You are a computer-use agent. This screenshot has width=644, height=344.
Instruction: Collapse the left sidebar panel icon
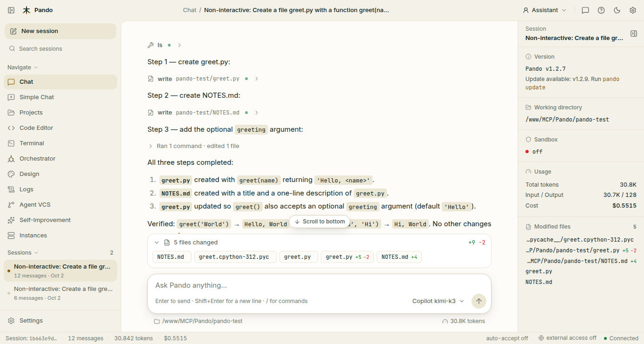pyautogui.click(x=11, y=10)
